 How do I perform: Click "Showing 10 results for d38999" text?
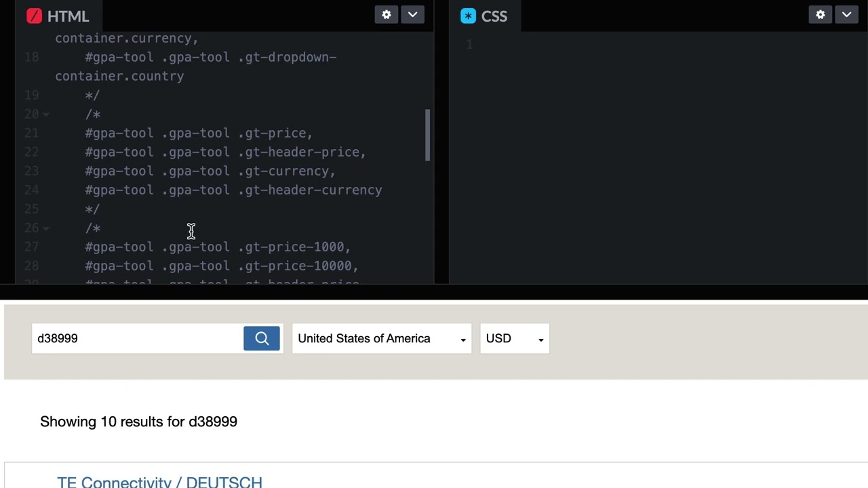pyautogui.click(x=138, y=422)
